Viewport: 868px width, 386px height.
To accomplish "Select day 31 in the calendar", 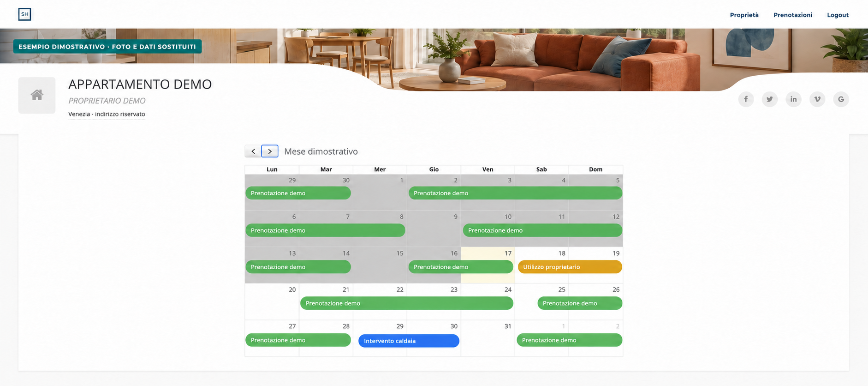I will tap(488, 338).
